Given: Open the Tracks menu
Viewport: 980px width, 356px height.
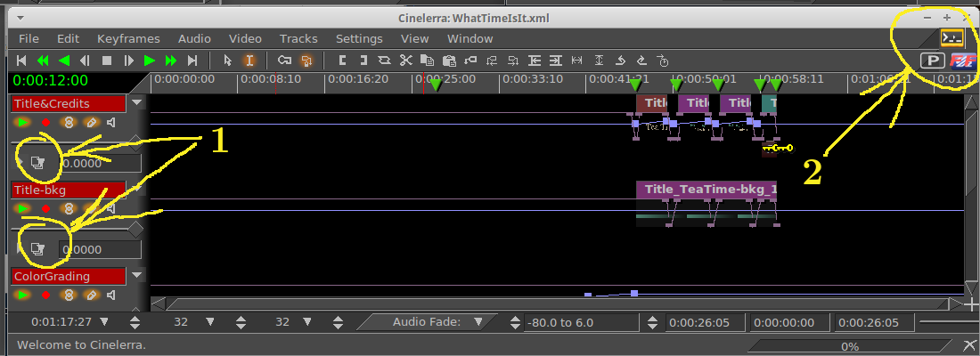Looking at the screenshot, I should click(x=298, y=38).
